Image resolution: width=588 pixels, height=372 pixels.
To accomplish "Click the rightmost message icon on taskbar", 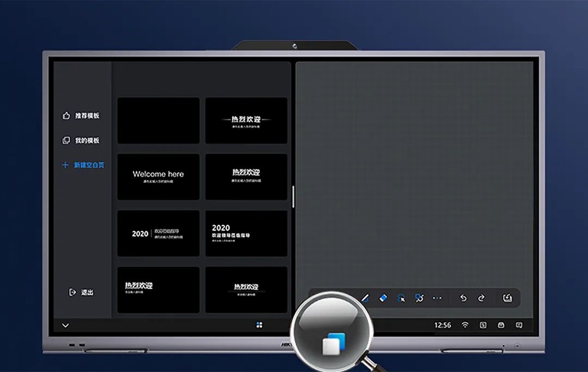I will coord(519,325).
